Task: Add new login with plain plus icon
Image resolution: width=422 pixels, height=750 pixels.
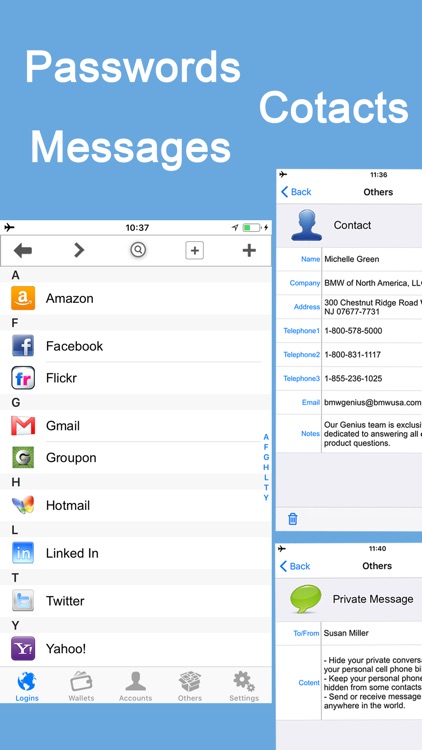Action: click(249, 250)
